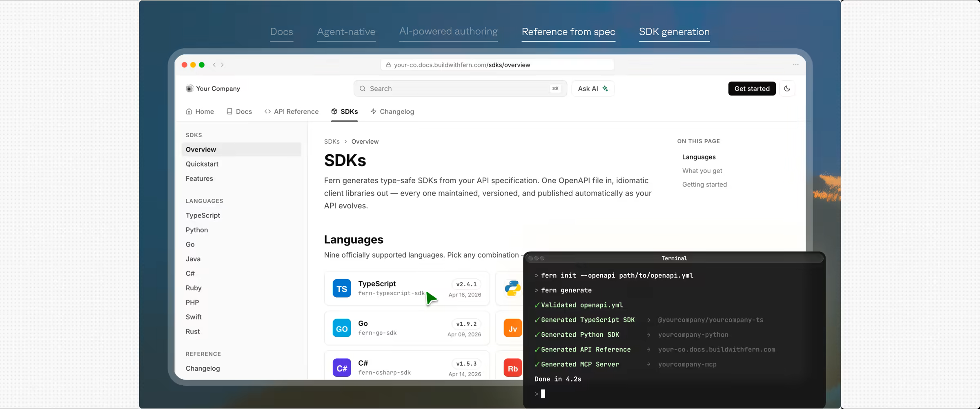
Task: Click yourcompany-python in terminal output
Action: [x=693, y=335]
